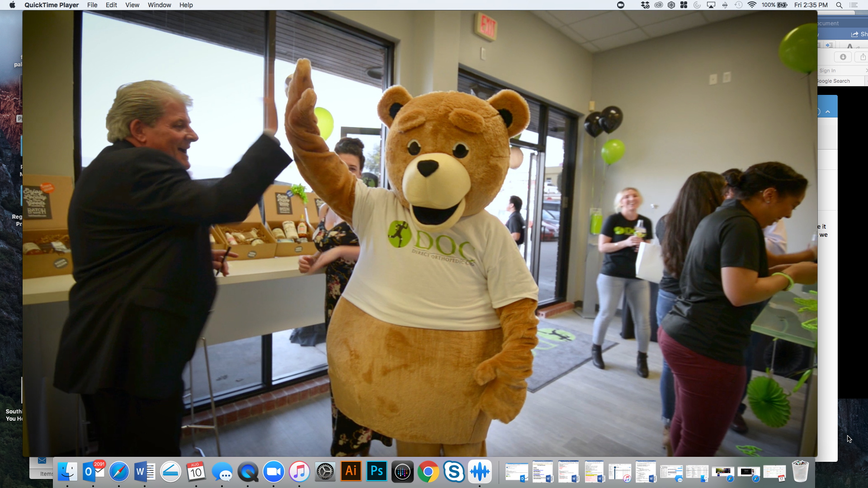Image resolution: width=868 pixels, height=488 pixels.
Task: Open Creative Cloud menu bar icon
Action: click(x=659, y=5)
